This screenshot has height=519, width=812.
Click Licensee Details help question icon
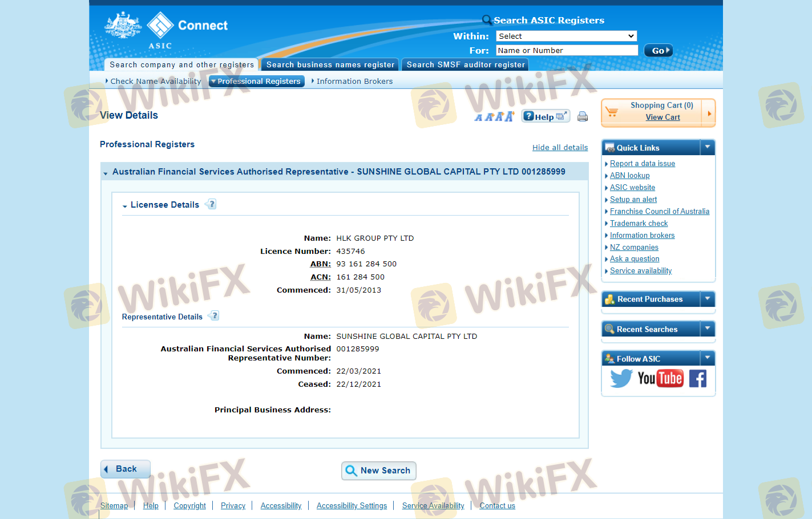(211, 204)
